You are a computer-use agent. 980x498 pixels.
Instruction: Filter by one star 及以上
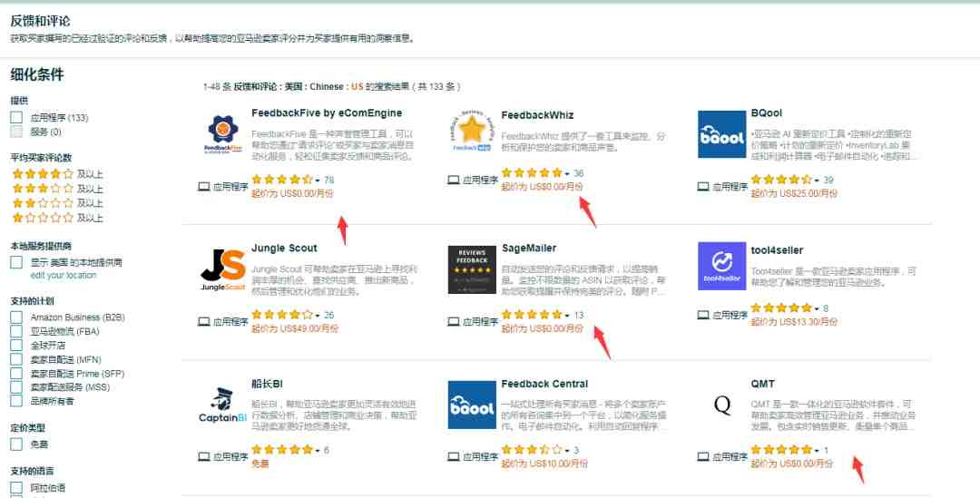tap(57, 218)
